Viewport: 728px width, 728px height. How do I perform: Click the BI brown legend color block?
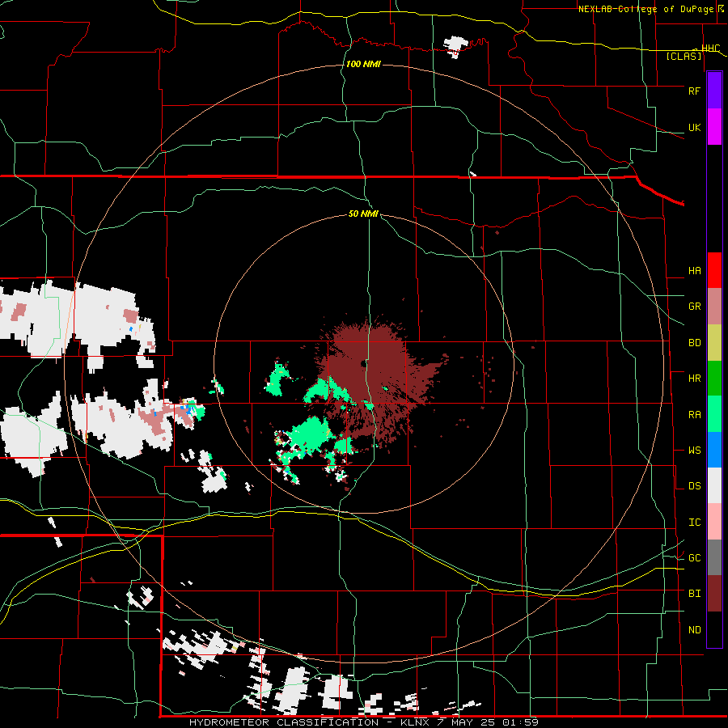coord(714,594)
